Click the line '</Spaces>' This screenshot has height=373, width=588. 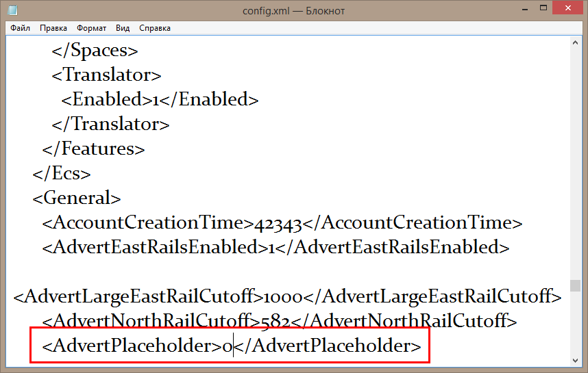point(95,50)
